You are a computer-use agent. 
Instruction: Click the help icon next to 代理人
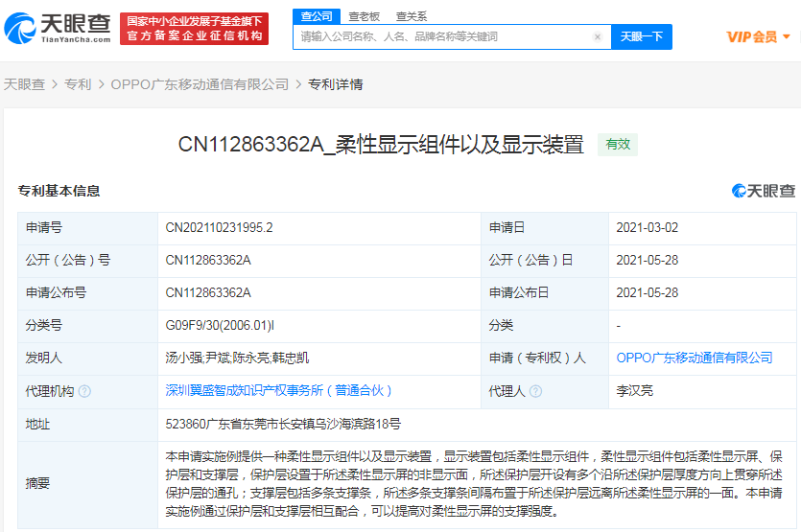point(535,392)
